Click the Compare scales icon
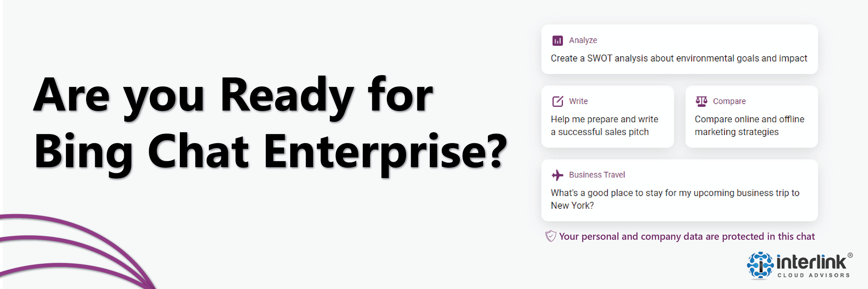Viewport: 868px width, 289px height. click(701, 101)
